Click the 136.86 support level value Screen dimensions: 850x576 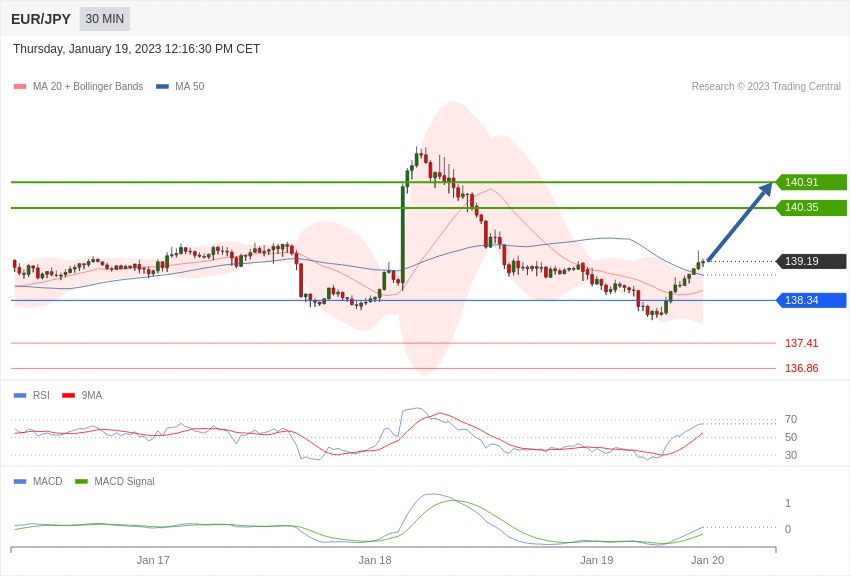coord(801,368)
